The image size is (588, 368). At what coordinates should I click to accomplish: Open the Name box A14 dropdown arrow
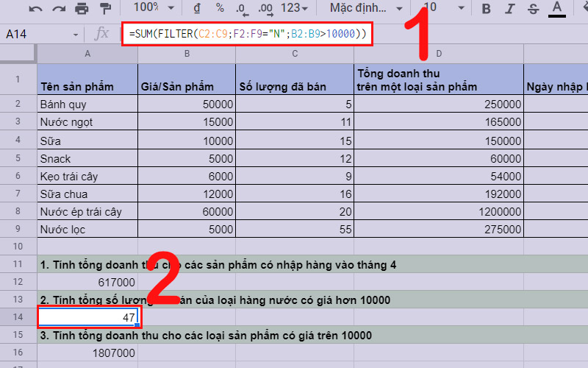point(76,35)
